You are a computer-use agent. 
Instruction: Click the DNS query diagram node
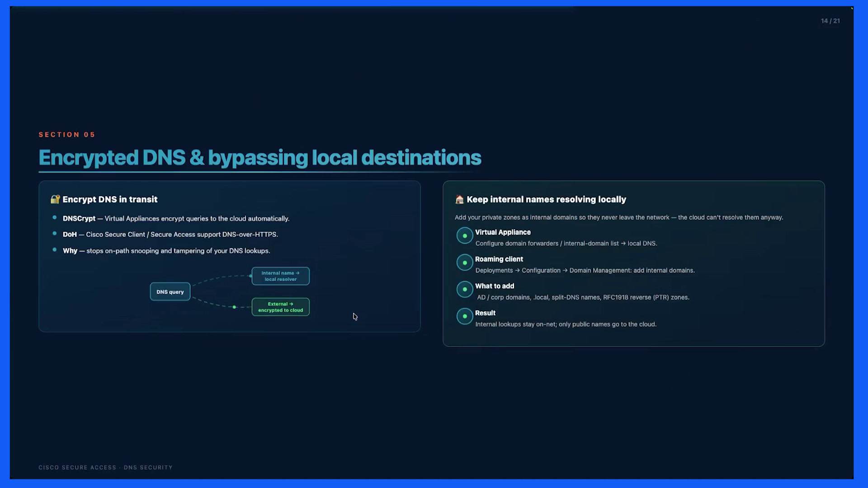pos(170,292)
